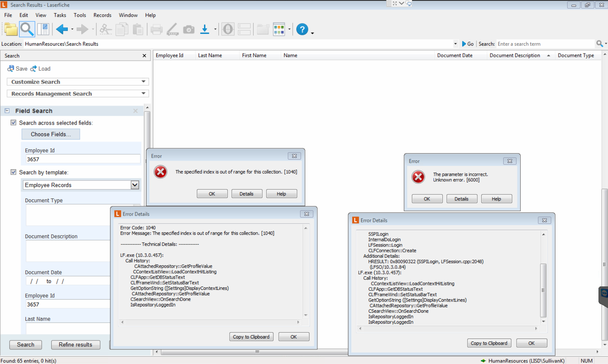Viewport: 608px width, 364px height.
Task: Open the Edit menu
Action: pyautogui.click(x=24, y=15)
